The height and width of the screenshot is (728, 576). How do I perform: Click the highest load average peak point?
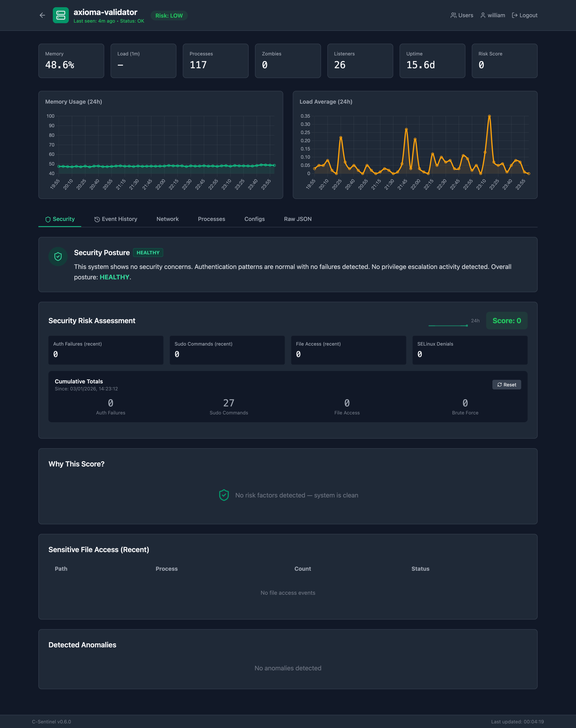click(489, 116)
